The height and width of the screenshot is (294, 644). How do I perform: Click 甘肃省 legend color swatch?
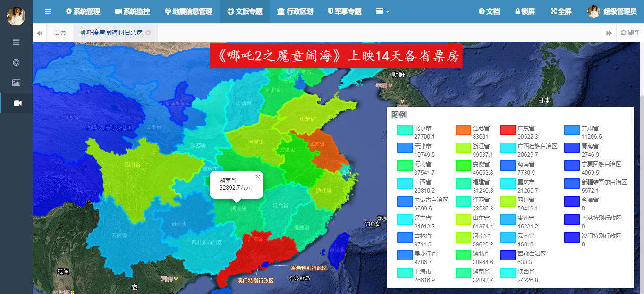(x=572, y=130)
